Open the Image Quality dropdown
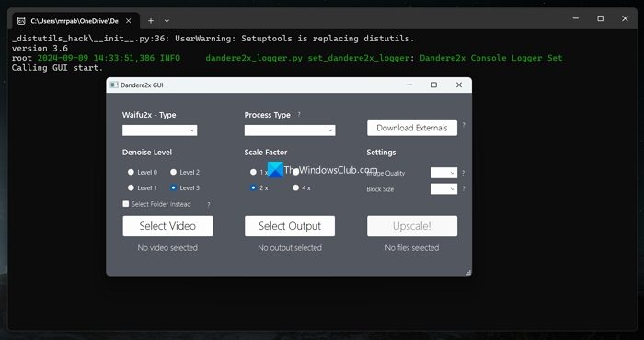The width and height of the screenshot is (644, 340). tap(443, 173)
